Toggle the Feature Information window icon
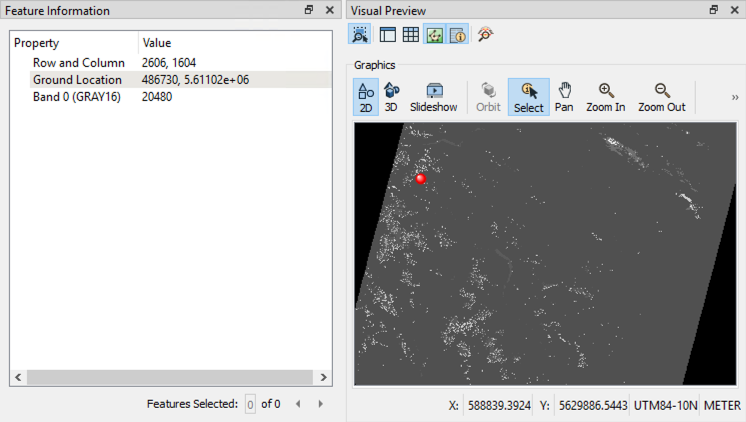Screen dimensions: 746x422 pos(458,34)
